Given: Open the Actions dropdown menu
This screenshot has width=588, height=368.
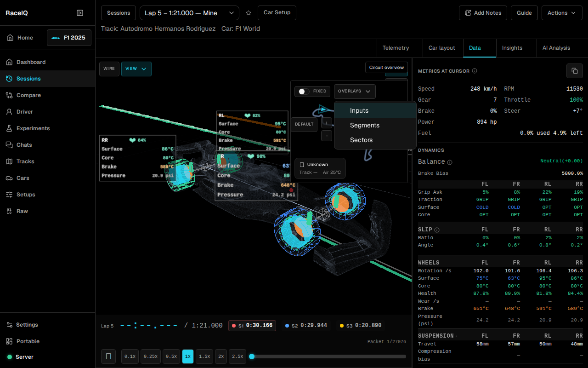Looking at the screenshot, I should click(562, 13).
